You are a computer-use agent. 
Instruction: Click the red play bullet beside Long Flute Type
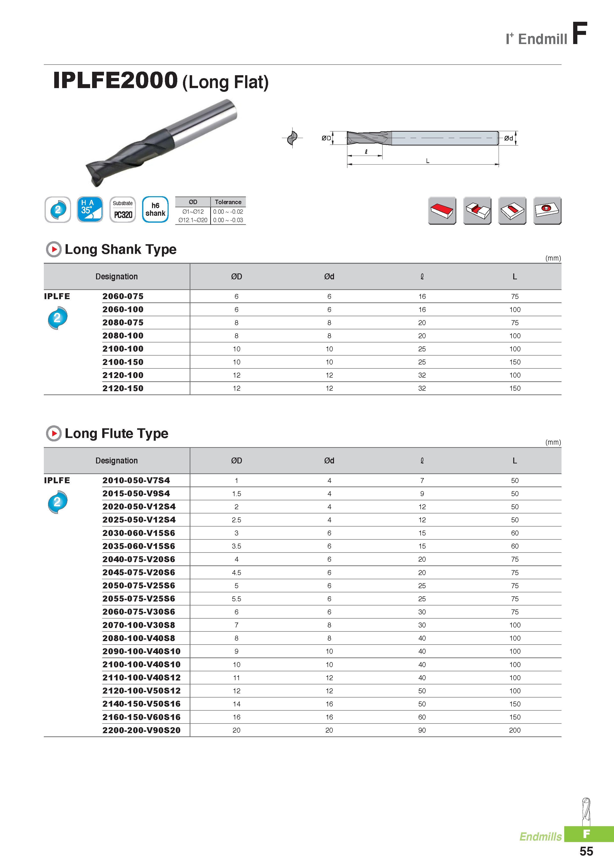coord(54,433)
